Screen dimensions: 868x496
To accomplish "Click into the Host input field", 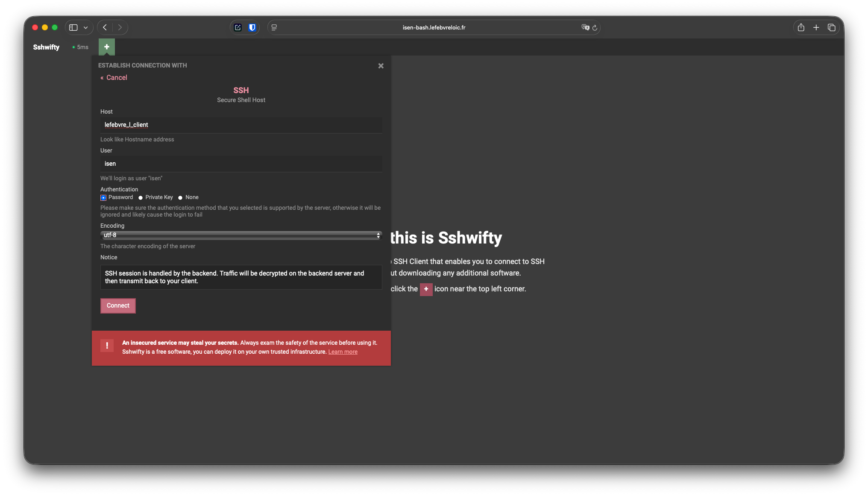I will point(241,125).
